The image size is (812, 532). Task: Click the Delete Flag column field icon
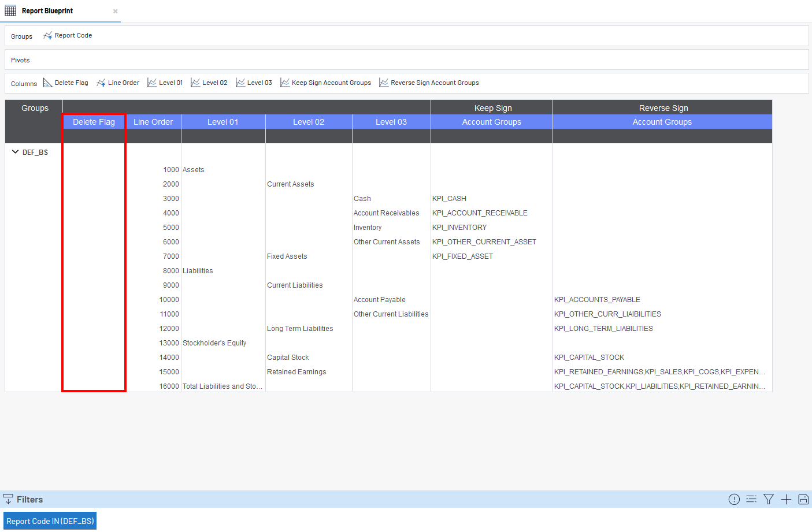click(x=48, y=83)
